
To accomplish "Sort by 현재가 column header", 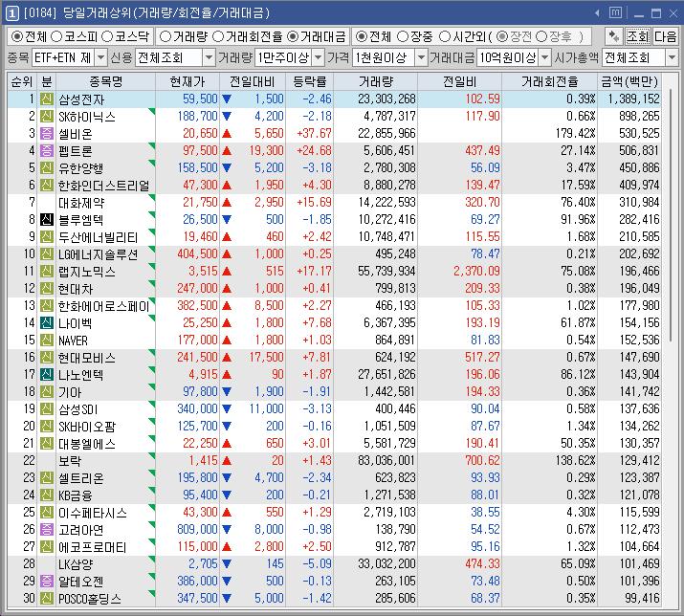I will [x=188, y=81].
